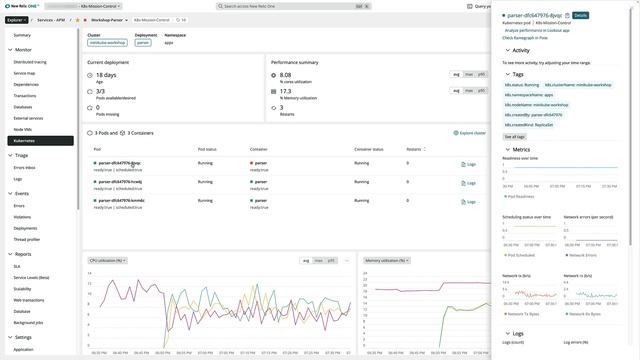Click the Explore cluster link

470,133
